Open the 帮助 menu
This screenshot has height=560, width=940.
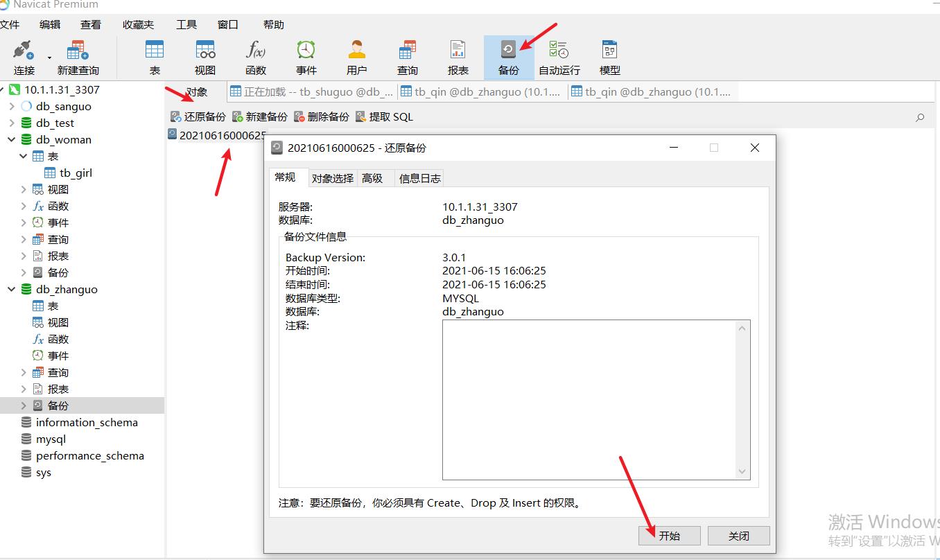point(274,24)
